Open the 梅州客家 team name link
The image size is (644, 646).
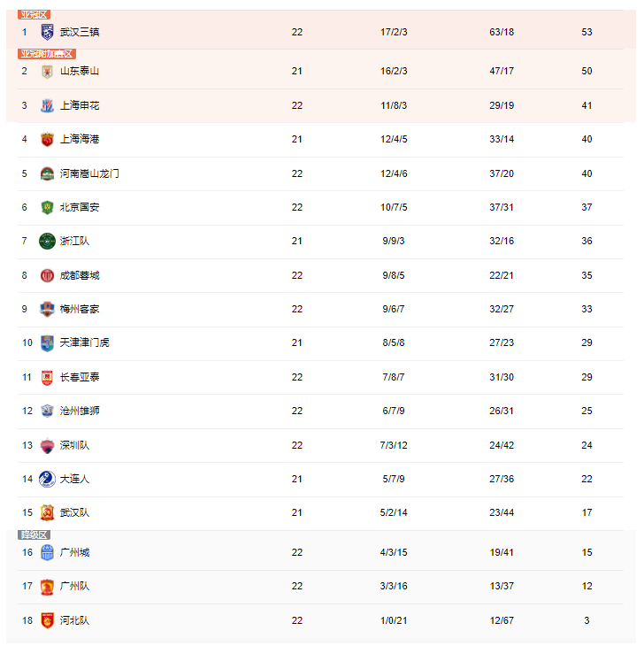coord(80,309)
